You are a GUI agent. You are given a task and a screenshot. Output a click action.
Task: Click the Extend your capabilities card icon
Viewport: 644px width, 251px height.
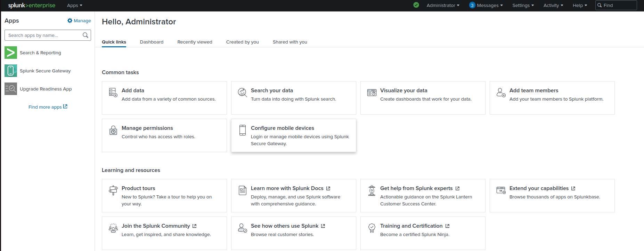tap(501, 190)
